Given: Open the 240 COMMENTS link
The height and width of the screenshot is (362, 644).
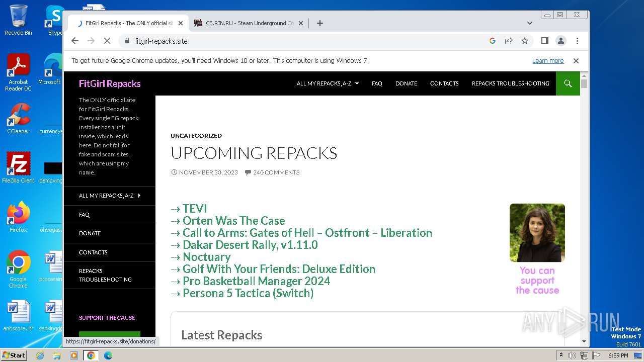Looking at the screenshot, I should pos(272,172).
